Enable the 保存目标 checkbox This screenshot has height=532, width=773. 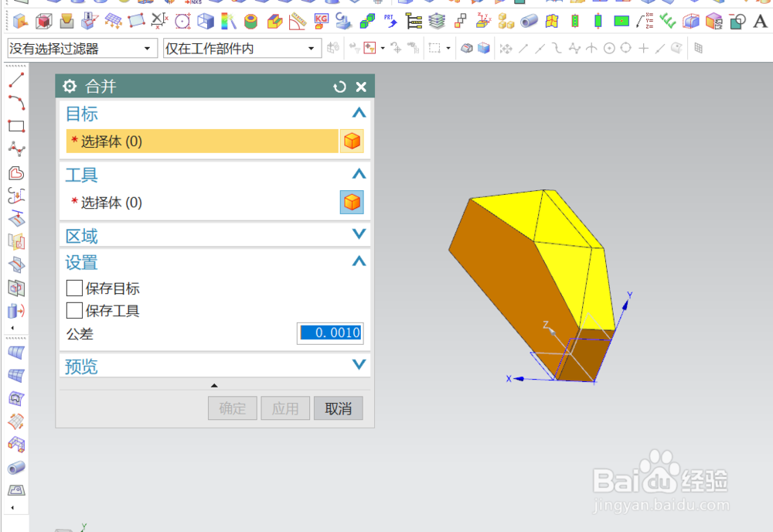pos(74,288)
